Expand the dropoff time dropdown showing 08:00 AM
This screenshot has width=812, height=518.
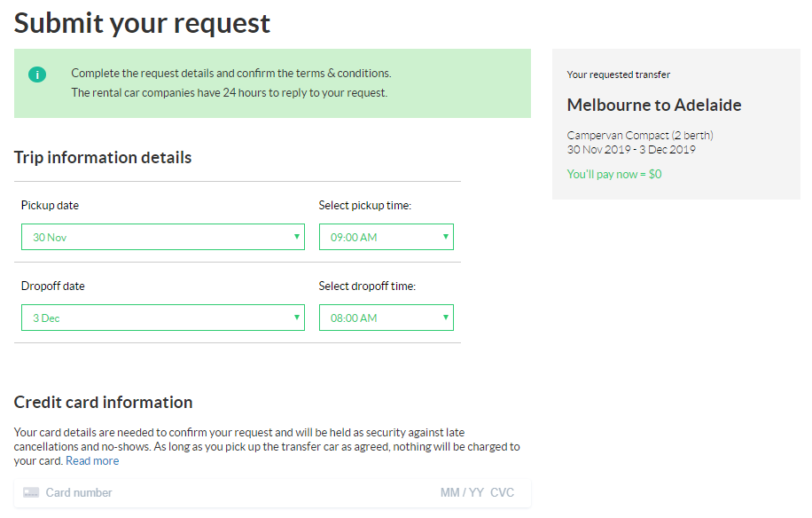[x=386, y=318]
